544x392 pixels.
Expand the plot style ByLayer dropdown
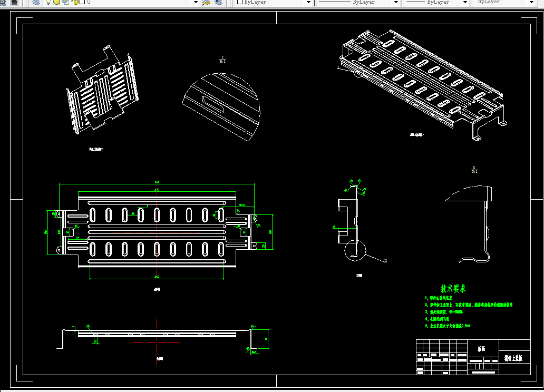click(531, 2)
